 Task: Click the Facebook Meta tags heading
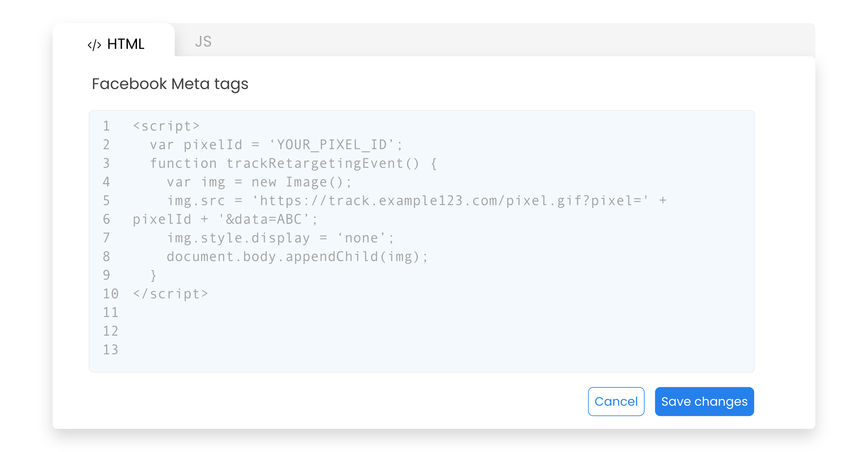tap(170, 84)
